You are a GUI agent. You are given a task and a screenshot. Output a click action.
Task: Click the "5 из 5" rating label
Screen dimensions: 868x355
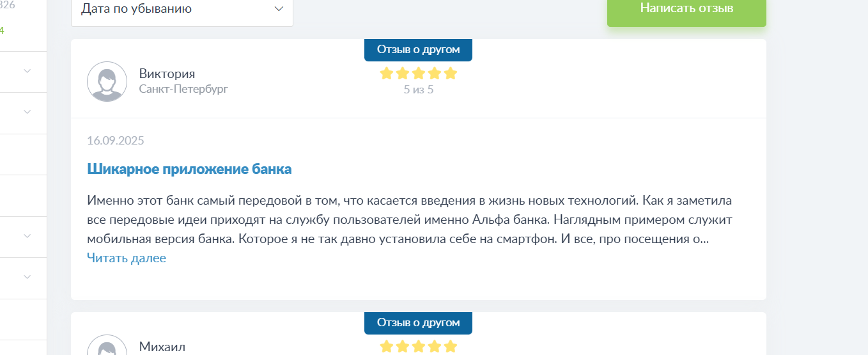point(419,90)
